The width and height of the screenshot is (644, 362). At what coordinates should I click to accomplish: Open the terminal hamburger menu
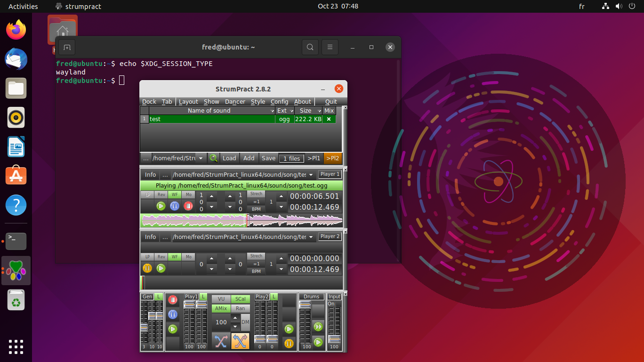click(330, 47)
